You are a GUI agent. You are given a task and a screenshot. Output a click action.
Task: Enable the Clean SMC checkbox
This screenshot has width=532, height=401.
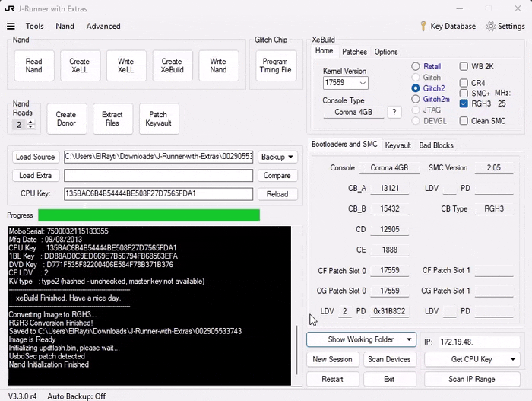click(x=464, y=121)
